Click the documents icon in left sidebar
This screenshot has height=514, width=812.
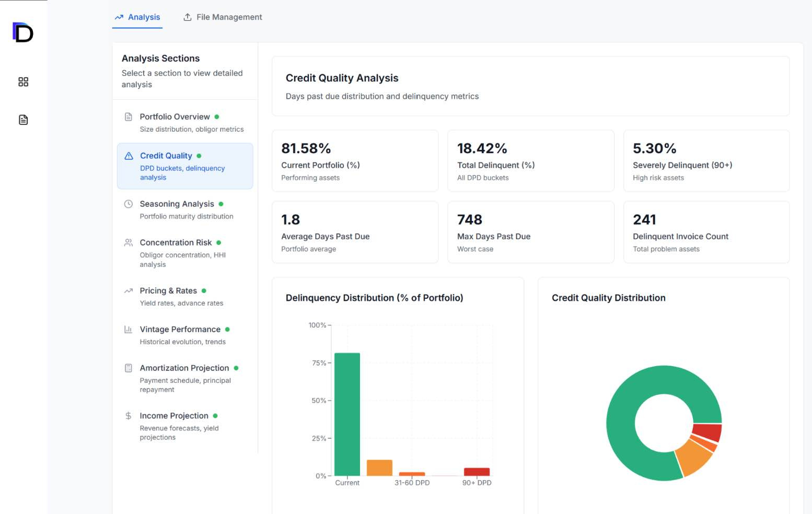pos(23,119)
